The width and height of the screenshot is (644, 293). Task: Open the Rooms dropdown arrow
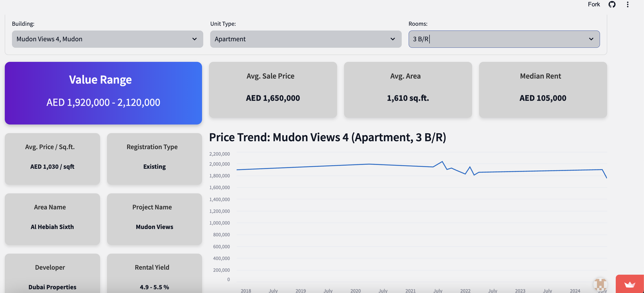[x=591, y=39]
